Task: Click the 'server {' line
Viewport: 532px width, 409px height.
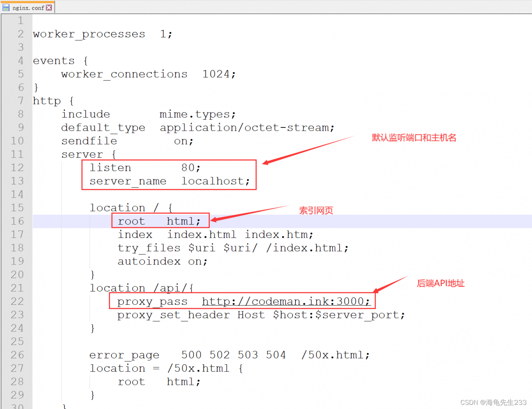Action: click(89, 154)
